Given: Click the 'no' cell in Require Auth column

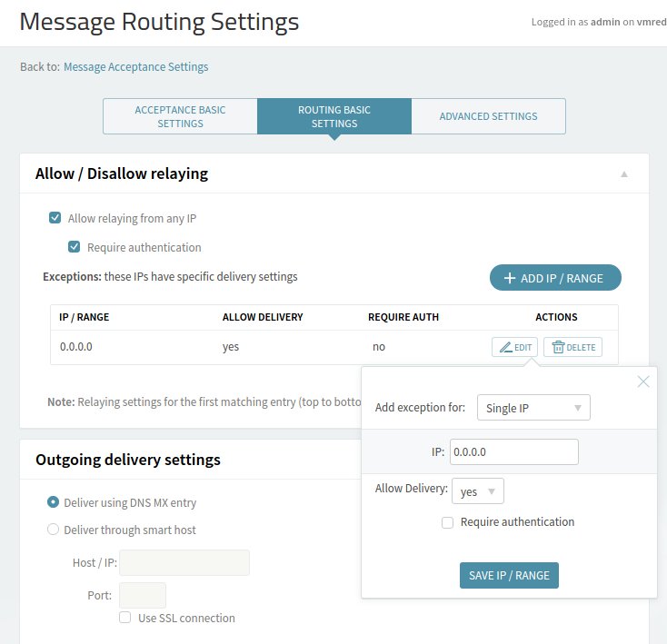Looking at the screenshot, I should (379, 347).
